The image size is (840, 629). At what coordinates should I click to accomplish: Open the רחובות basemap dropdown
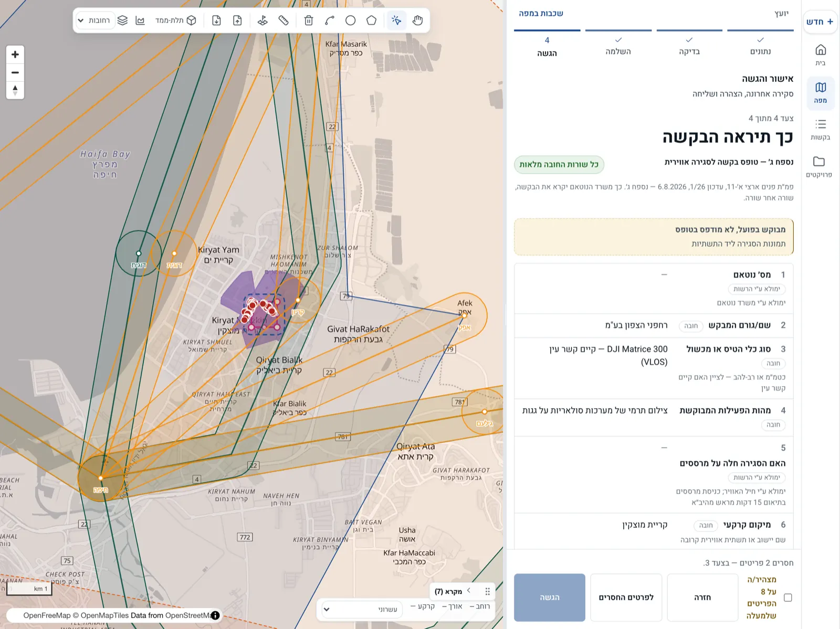[x=94, y=20]
